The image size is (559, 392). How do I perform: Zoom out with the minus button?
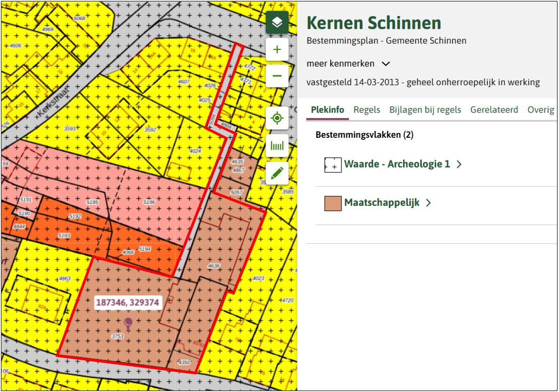[x=277, y=76]
